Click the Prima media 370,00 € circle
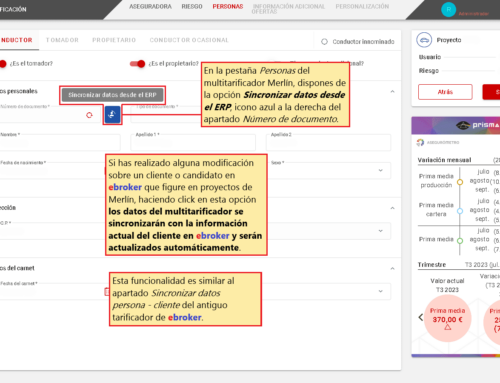The image size is (500, 383). [x=447, y=318]
